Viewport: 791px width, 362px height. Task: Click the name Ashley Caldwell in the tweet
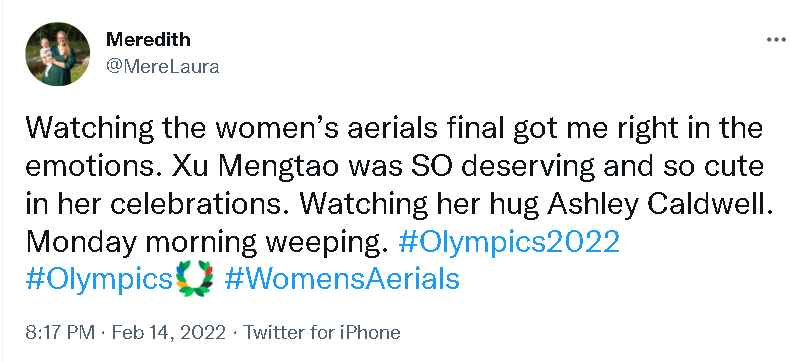coord(660,205)
